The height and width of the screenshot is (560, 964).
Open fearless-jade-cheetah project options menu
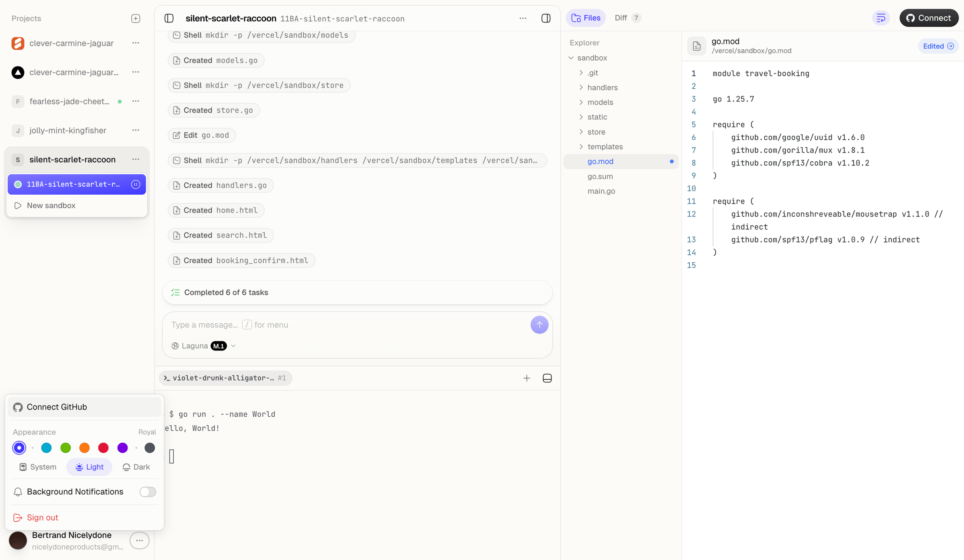coord(135,101)
